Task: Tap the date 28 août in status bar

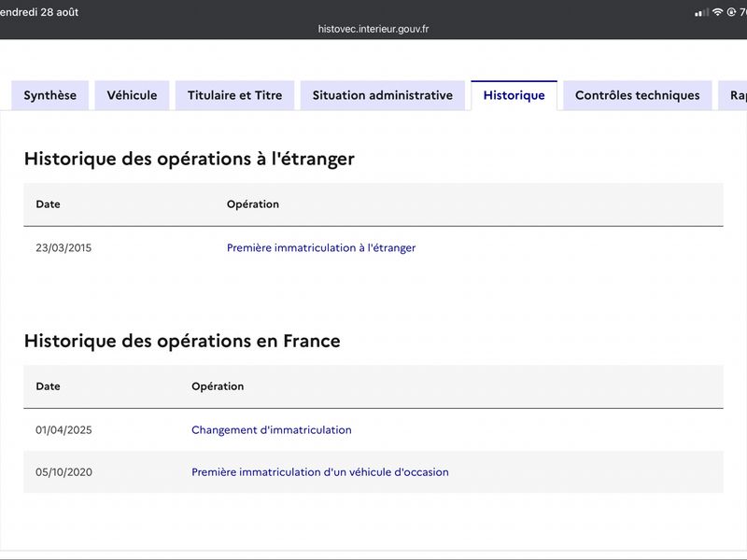Action: tap(60, 12)
